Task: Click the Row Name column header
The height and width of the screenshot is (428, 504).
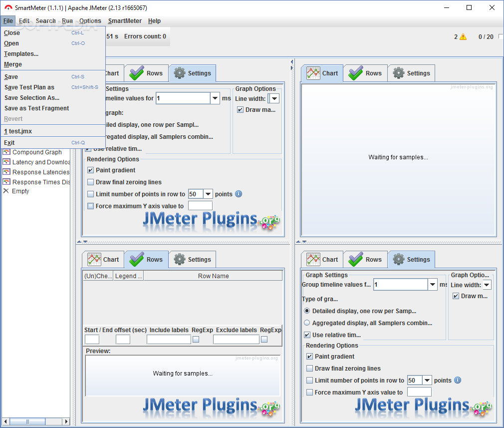Action: [213, 276]
